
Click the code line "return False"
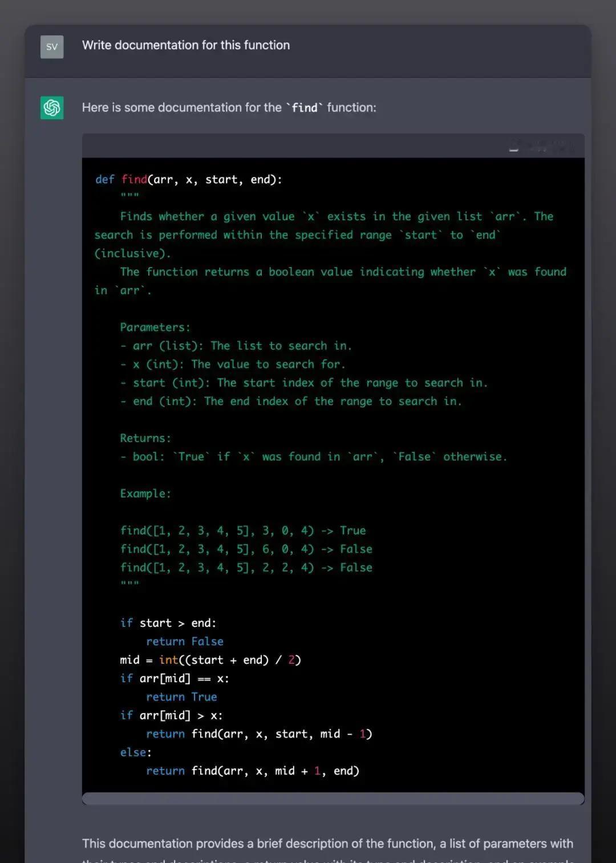(185, 642)
